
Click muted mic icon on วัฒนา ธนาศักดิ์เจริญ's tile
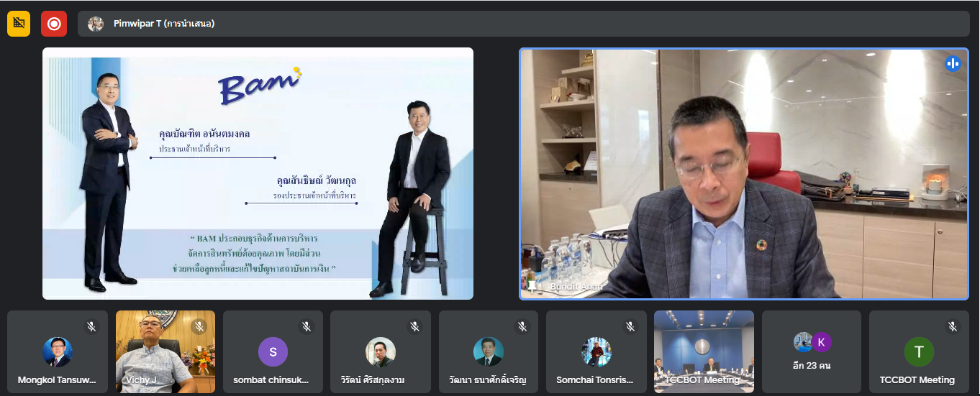(x=522, y=327)
